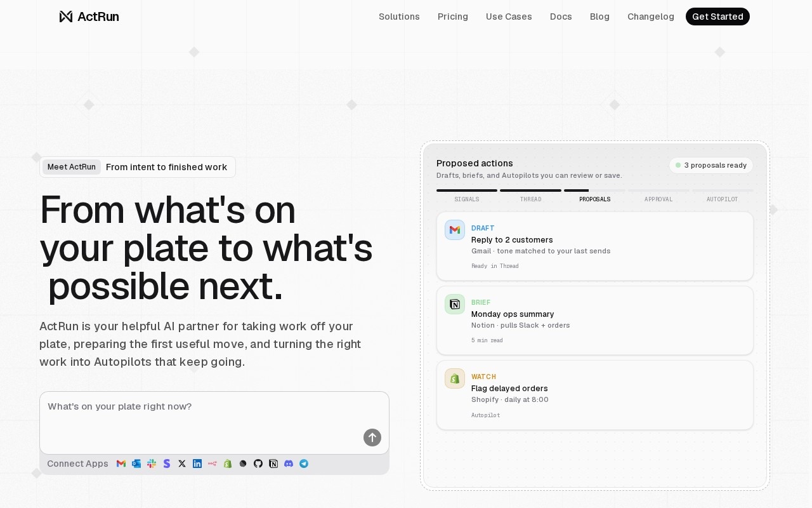Select the Signals step
812x508 pixels.
[x=467, y=199]
